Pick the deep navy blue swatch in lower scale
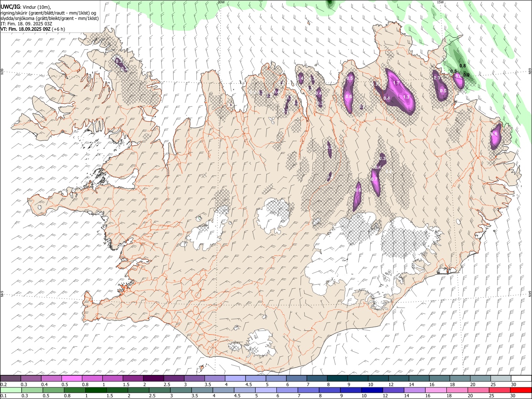Viewport: 532px width, 399px height. pyautogui.click(x=371, y=390)
